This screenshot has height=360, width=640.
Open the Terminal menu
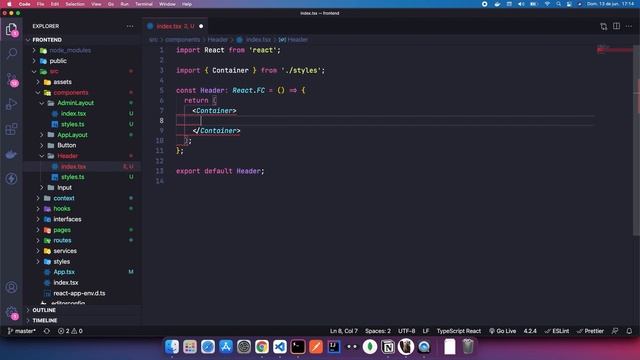pos(144,4)
